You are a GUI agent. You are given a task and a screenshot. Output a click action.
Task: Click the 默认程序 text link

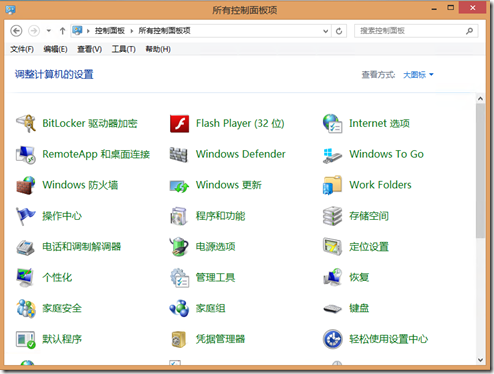[62, 339]
